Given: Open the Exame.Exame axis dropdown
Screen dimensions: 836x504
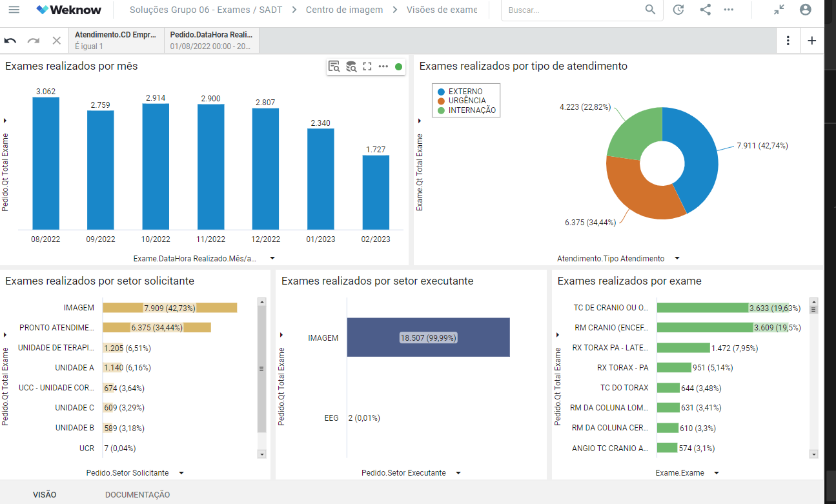Looking at the screenshot, I should click(717, 473).
